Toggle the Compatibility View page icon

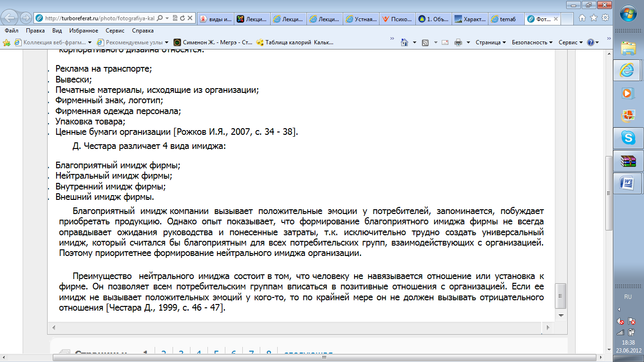(x=175, y=18)
